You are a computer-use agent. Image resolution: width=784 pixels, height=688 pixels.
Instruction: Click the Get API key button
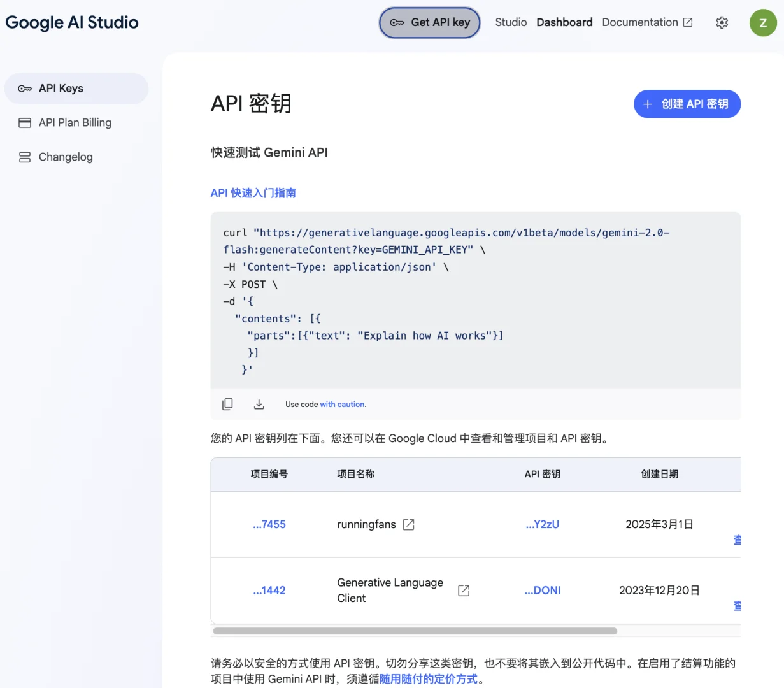429,22
